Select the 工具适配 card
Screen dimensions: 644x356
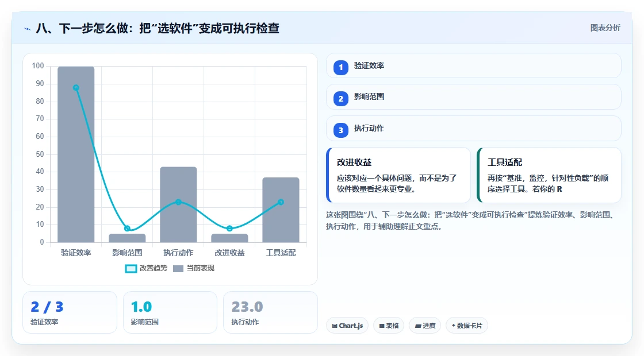click(x=549, y=175)
